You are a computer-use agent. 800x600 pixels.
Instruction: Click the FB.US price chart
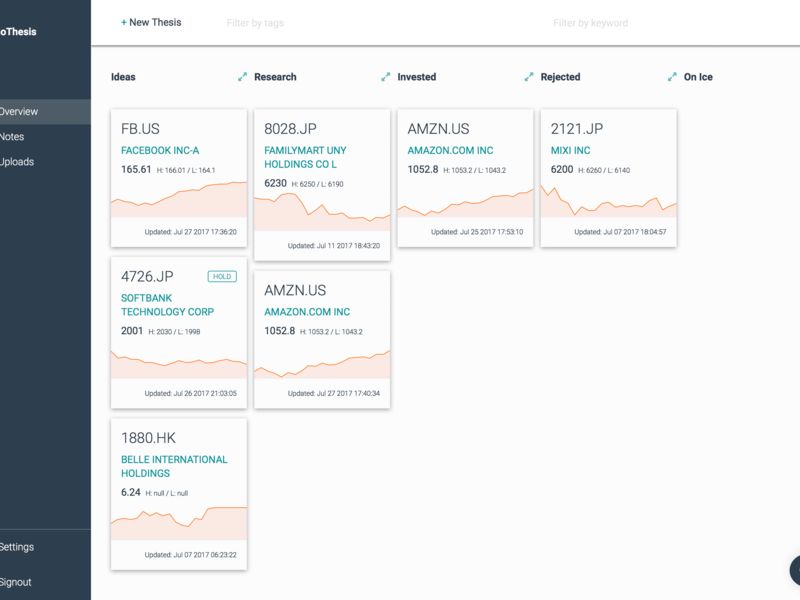179,199
